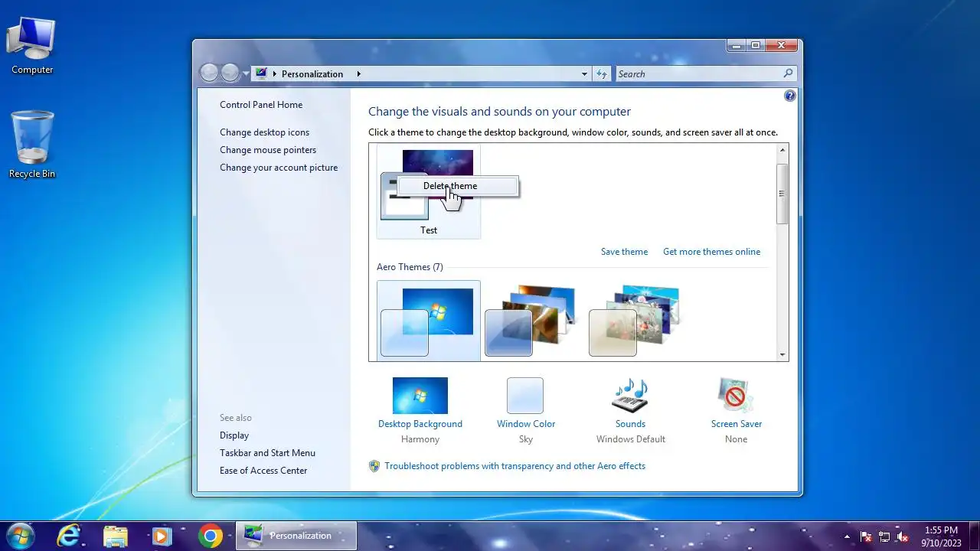Click Get more themes online link
This screenshot has width=980, height=551.
pos(711,252)
